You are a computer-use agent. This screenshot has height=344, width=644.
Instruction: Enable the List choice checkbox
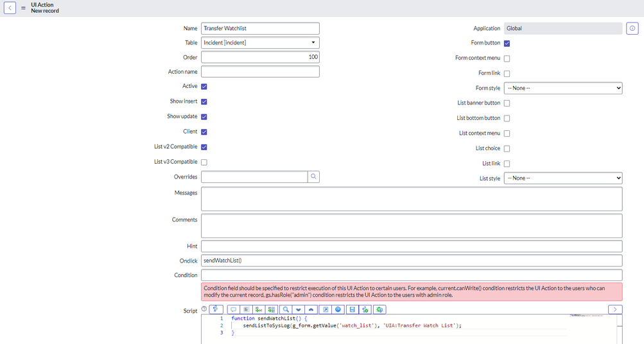click(507, 149)
